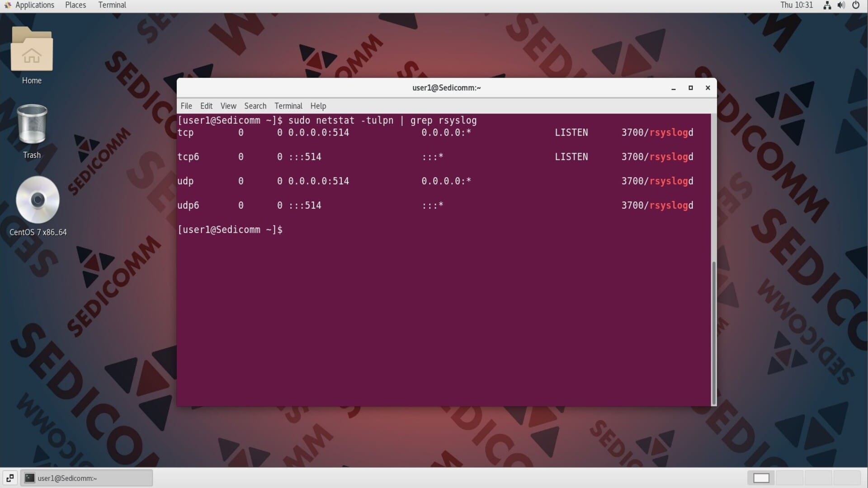Click the terminal icon in bottom taskbar

coord(30,478)
